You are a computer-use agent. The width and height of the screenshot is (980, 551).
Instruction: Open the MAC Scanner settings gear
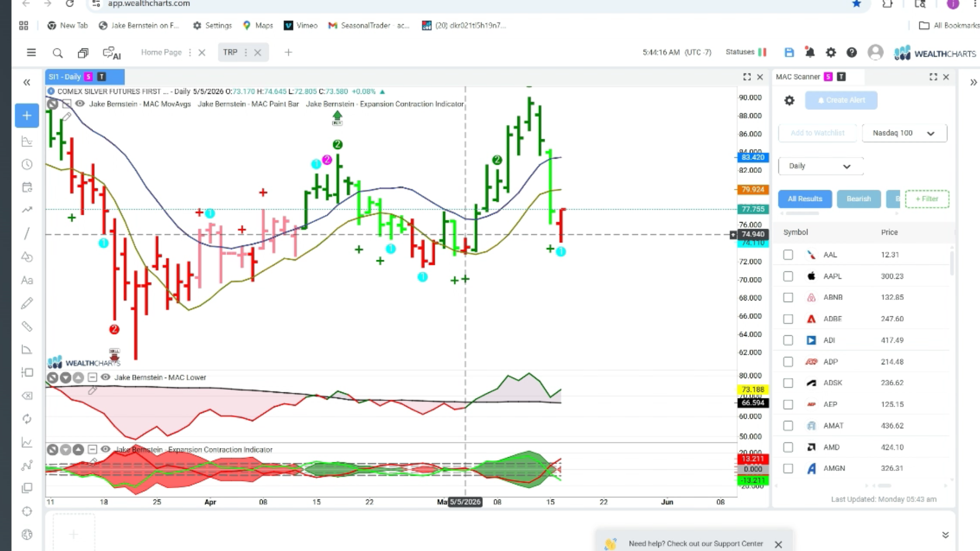click(x=789, y=101)
